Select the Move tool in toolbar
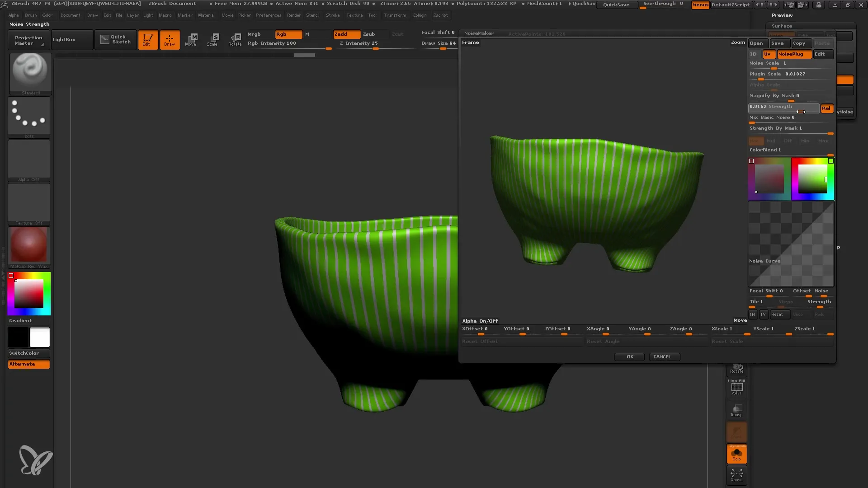This screenshot has height=488, width=868. (191, 39)
